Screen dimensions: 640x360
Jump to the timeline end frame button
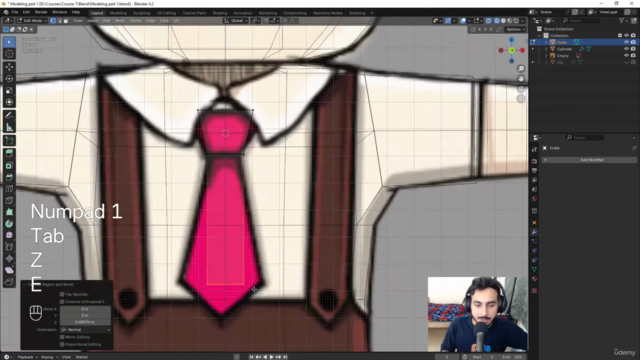coord(285,357)
